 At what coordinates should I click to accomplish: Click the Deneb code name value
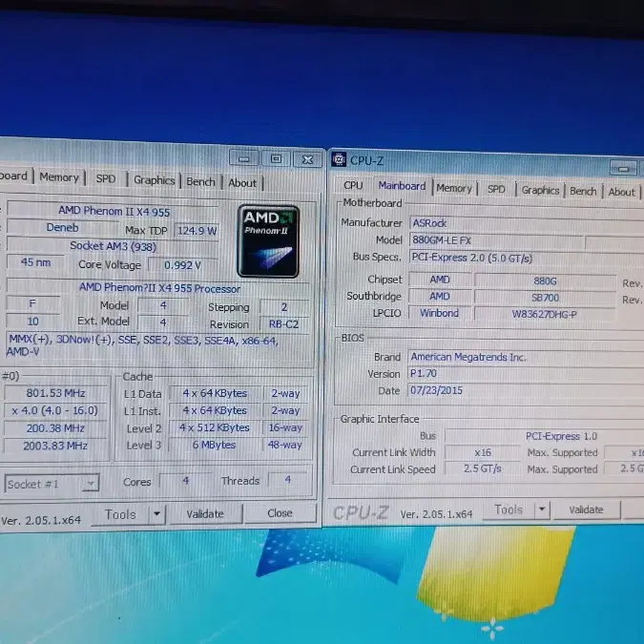pyautogui.click(x=62, y=227)
